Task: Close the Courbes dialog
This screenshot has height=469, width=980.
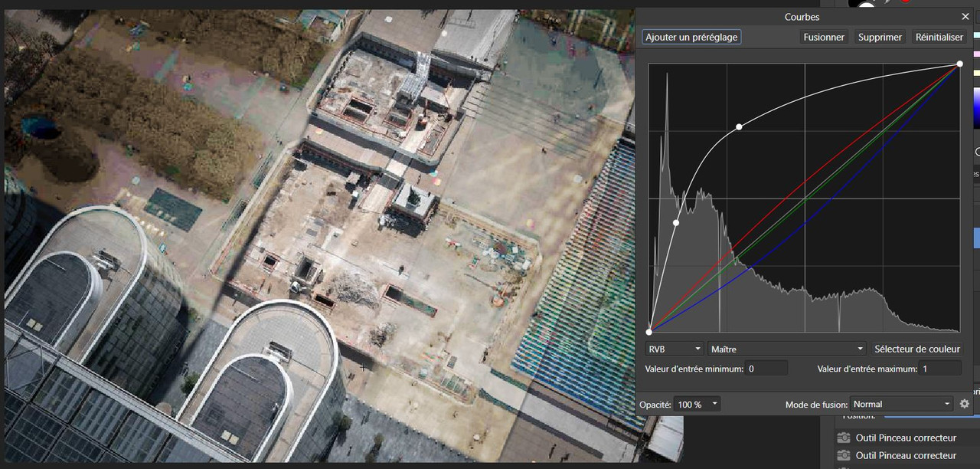Action: tap(965, 16)
